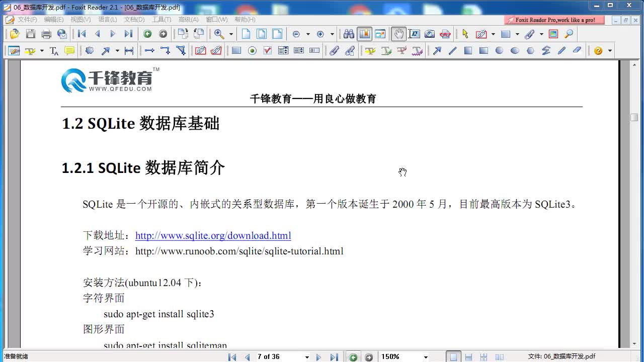The image size is (644, 362).
Task: Select the Hand tool
Action: (398, 34)
